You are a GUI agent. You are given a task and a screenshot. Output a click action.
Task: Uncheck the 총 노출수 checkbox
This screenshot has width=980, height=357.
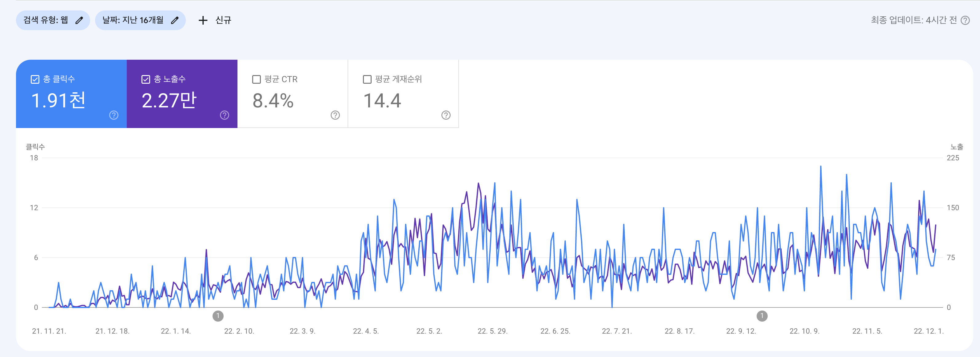pyautogui.click(x=146, y=79)
